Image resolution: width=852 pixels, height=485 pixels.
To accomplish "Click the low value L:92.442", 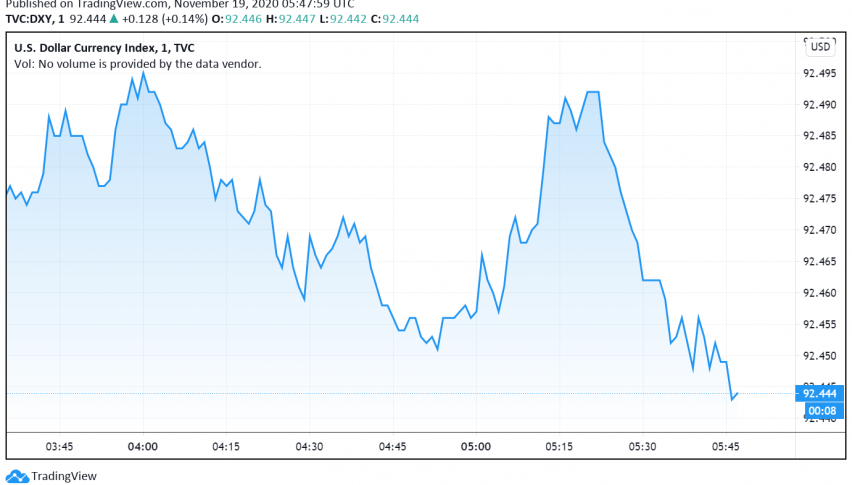I will tap(343, 19).
